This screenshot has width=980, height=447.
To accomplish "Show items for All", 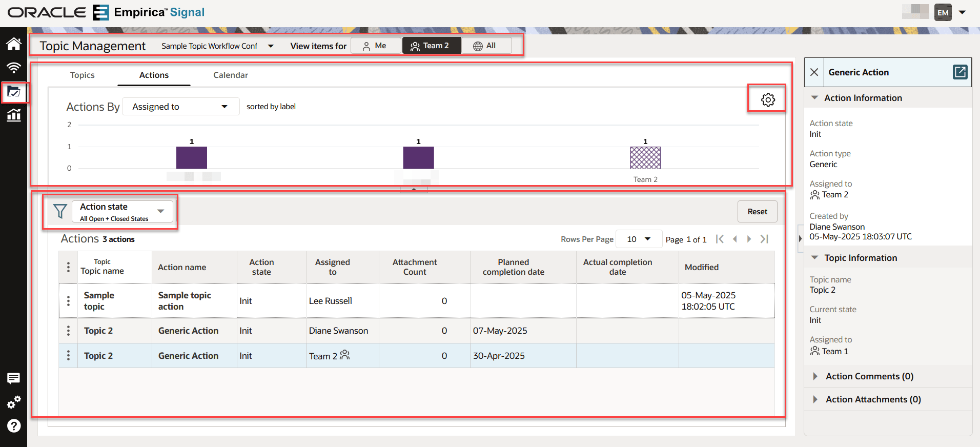I will [x=486, y=46].
